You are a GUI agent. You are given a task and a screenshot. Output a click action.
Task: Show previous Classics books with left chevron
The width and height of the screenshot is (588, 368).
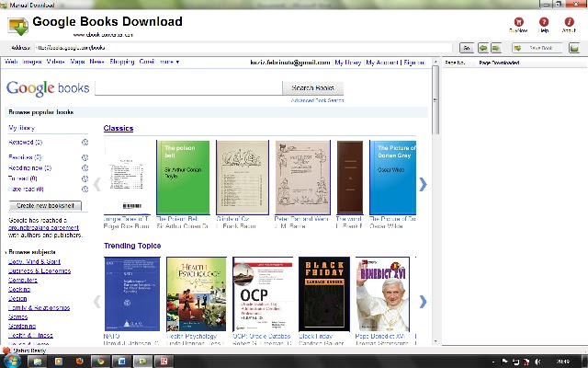point(97,184)
